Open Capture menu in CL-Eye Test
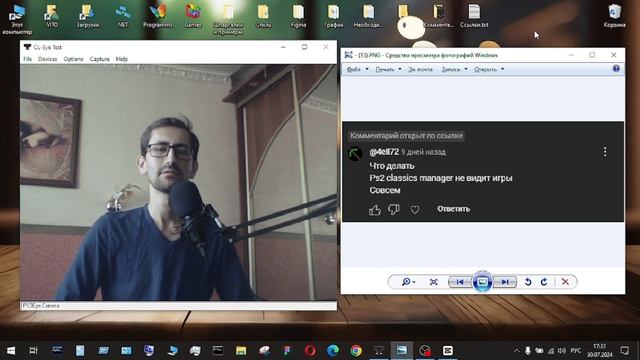 coord(100,59)
